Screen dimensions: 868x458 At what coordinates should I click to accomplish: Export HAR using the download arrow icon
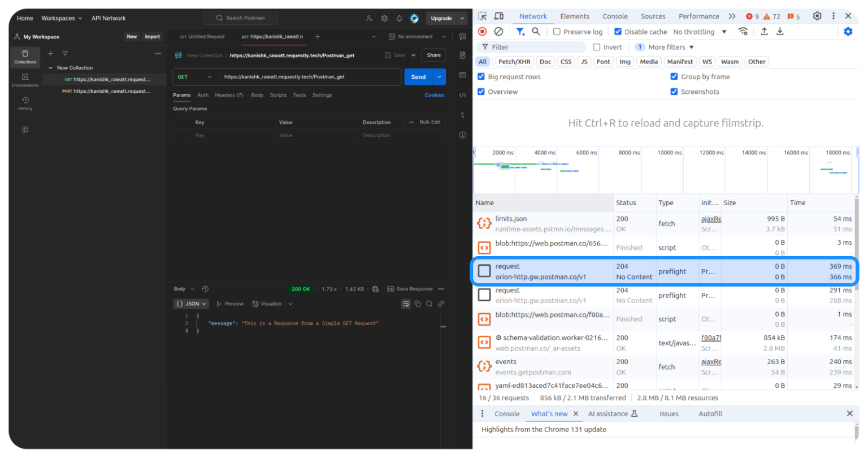(x=780, y=31)
